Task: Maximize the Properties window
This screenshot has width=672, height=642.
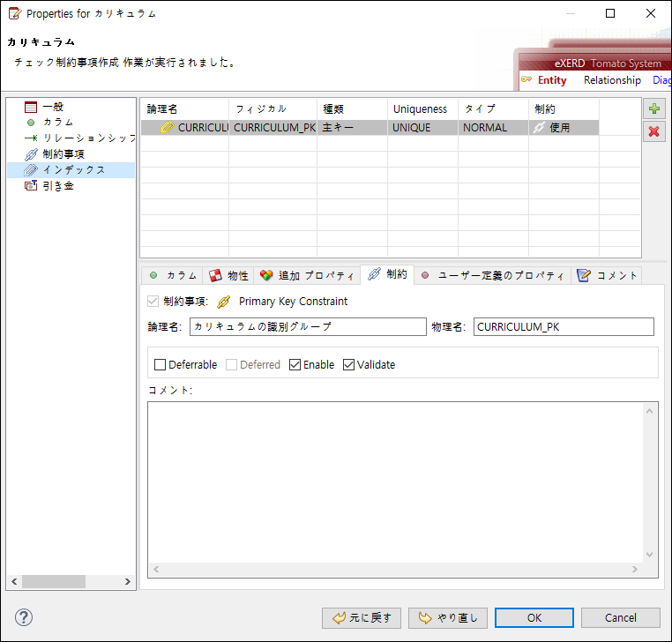Action: (x=610, y=13)
